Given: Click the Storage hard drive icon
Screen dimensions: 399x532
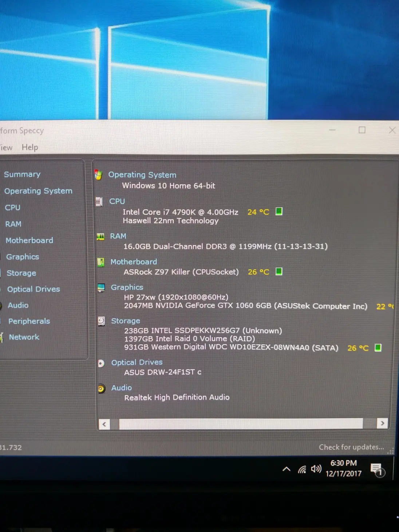Looking at the screenshot, I should click(102, 321).
